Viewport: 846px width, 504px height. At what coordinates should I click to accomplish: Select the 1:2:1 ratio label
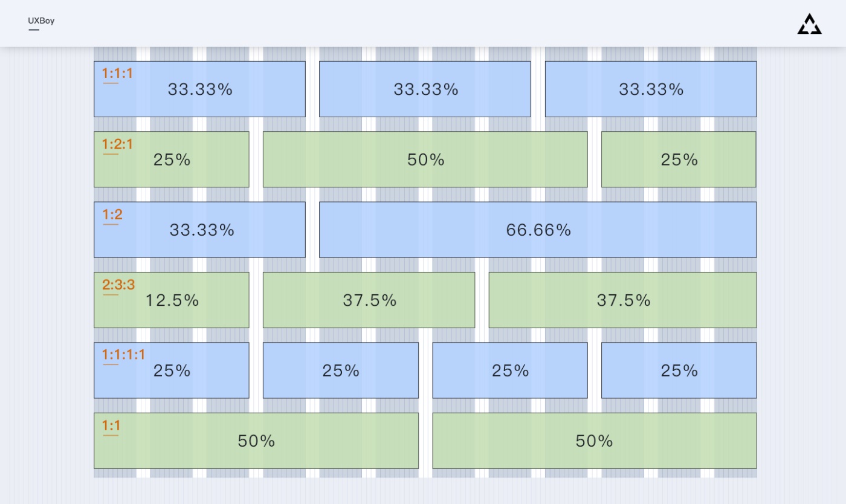(x=117, y=144)
